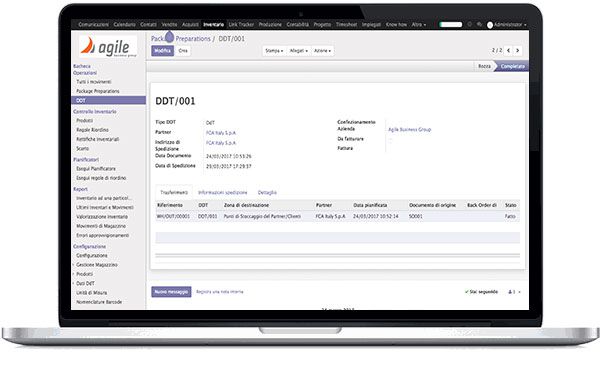Open Regole Riordino in the sidebar
600x366 pixels.
pos(92,130)
